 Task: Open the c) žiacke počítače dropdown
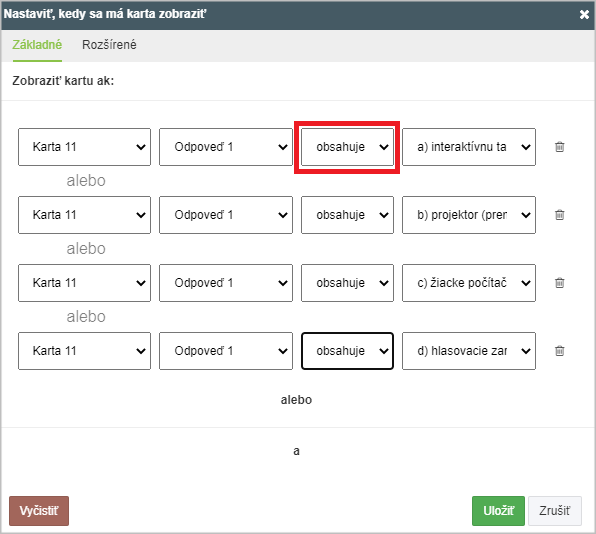[x=469, y=283]
